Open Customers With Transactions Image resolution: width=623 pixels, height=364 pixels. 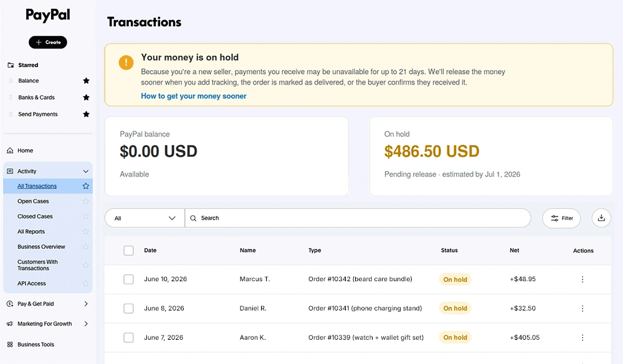tap(37, 265)
